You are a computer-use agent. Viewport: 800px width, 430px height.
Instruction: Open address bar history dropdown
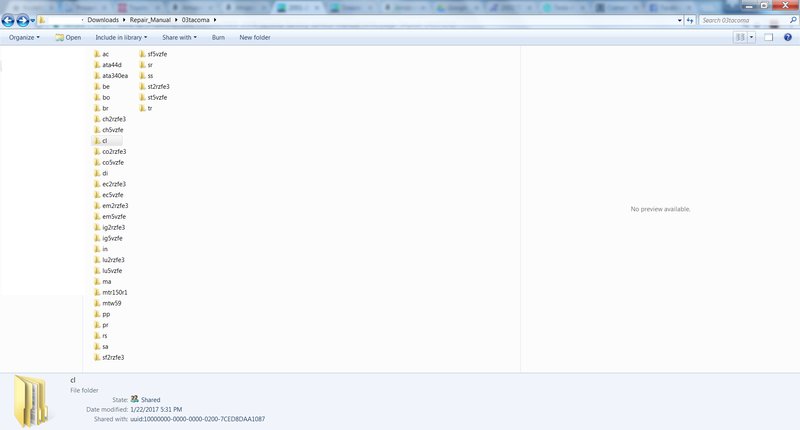[x=680, y=20]
